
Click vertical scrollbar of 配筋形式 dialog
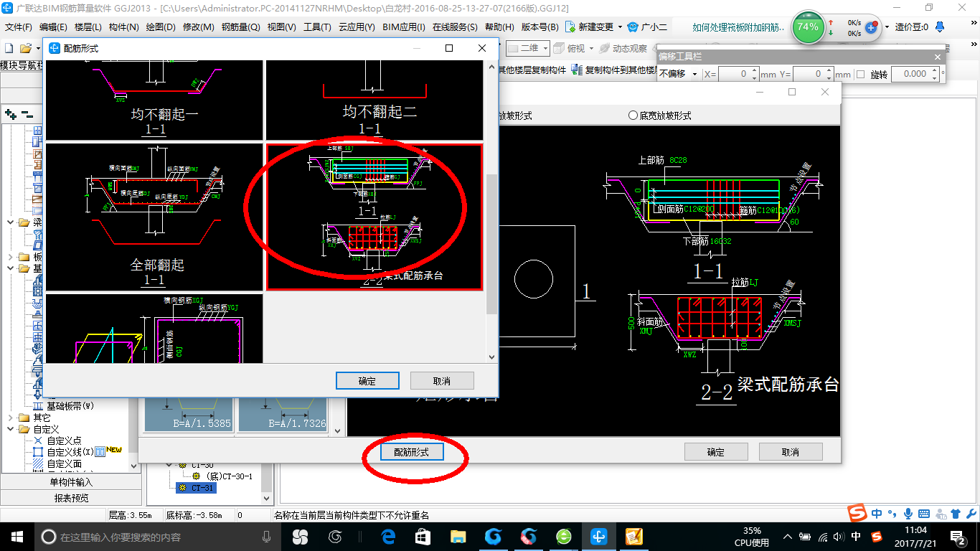[491, 244]
